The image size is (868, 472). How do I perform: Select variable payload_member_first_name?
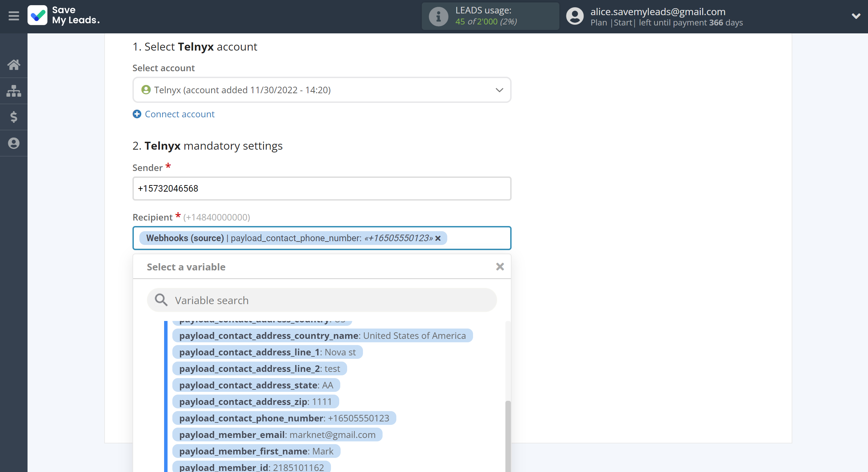pyautogui.click(x=256, y=451)
